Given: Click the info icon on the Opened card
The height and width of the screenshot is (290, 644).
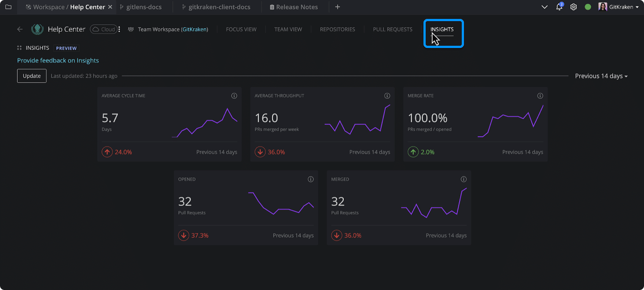Looking at the screenshot, I should tap(310, 179).
